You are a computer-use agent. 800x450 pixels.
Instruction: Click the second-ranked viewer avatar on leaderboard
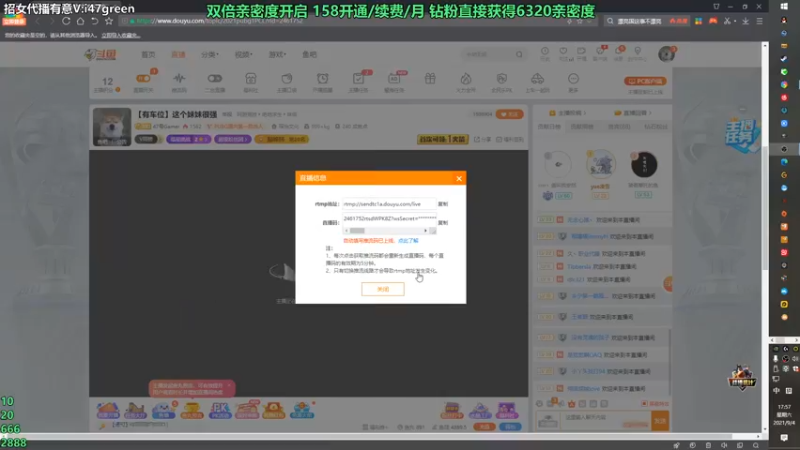coord(558,164)
